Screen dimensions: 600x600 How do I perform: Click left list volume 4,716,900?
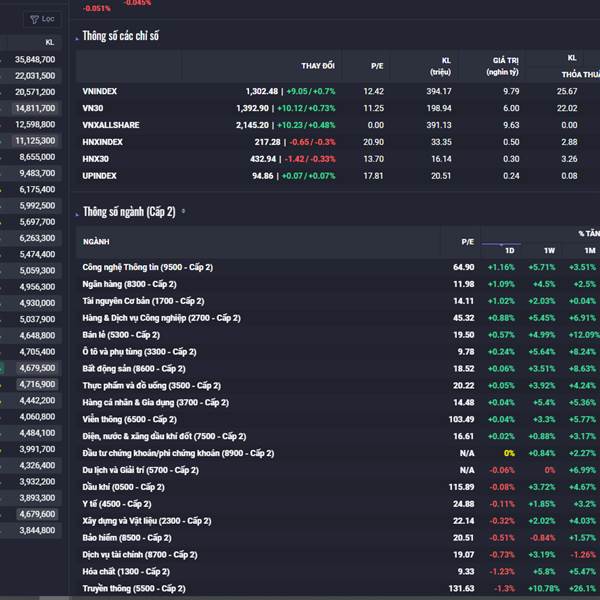[37, 384]
